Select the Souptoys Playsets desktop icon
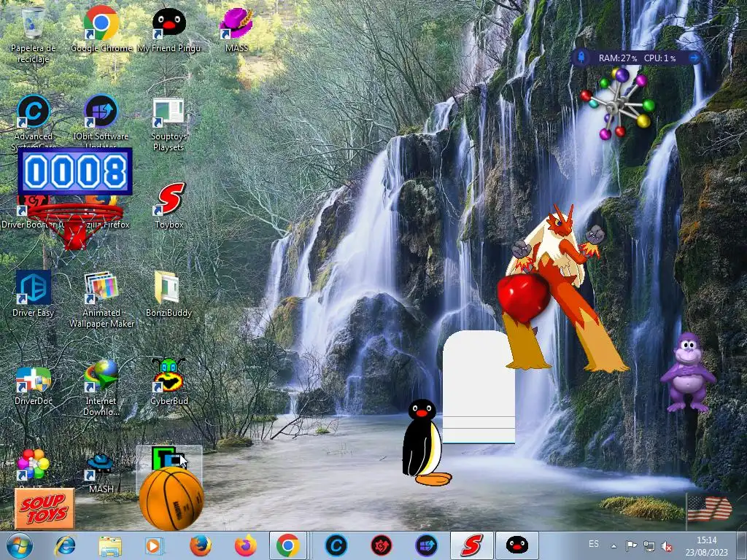This screenshot has height=560, width=747. [x=169, y=124]
